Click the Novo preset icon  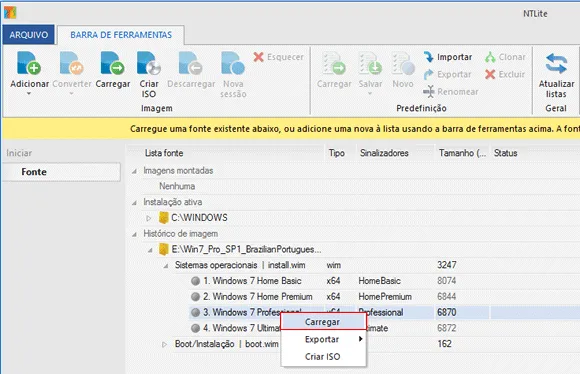click(x=403, y=63)
